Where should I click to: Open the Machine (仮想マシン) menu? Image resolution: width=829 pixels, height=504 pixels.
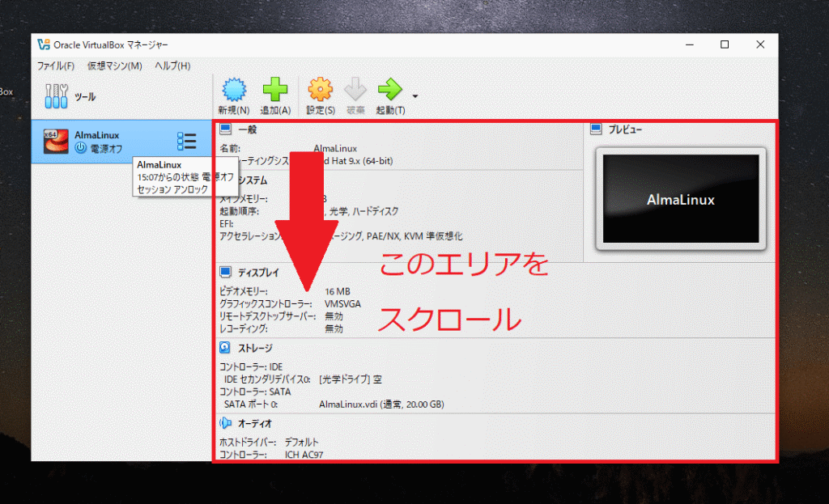[115, 66]
